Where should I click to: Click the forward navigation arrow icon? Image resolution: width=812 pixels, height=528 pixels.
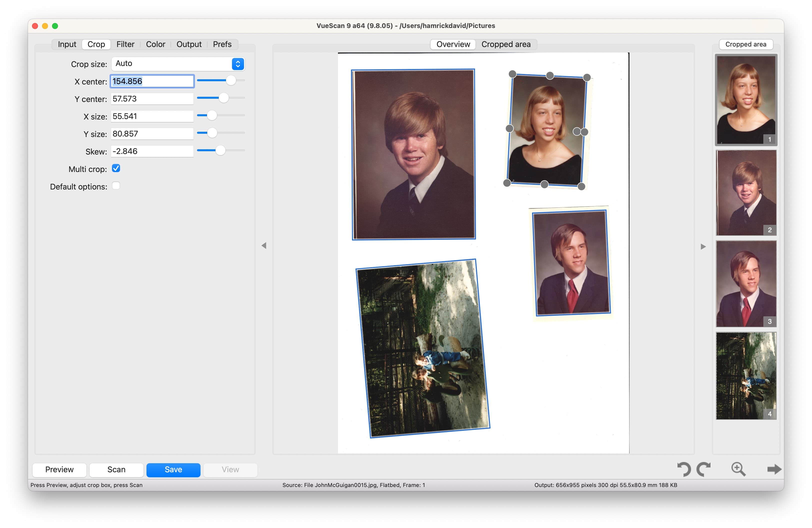click(x=776, y=469)
